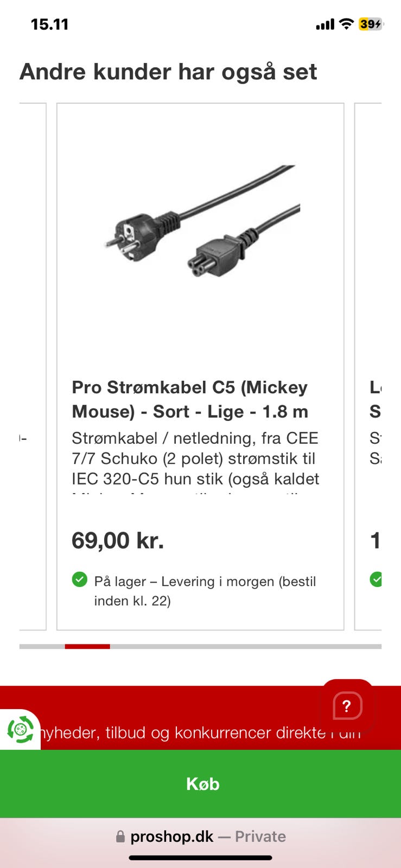Click the power cable product image
The width and height of the screenshot is (401, 868).
tap(202, 221)
